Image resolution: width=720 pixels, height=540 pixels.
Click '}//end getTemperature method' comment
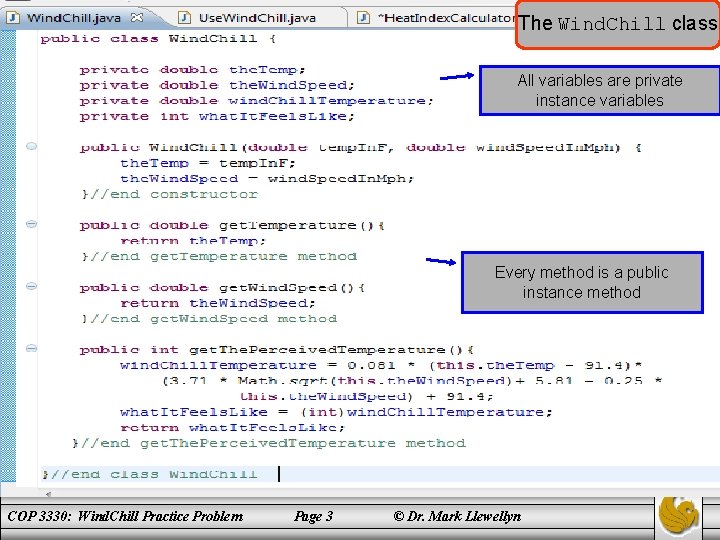(219, 256)
